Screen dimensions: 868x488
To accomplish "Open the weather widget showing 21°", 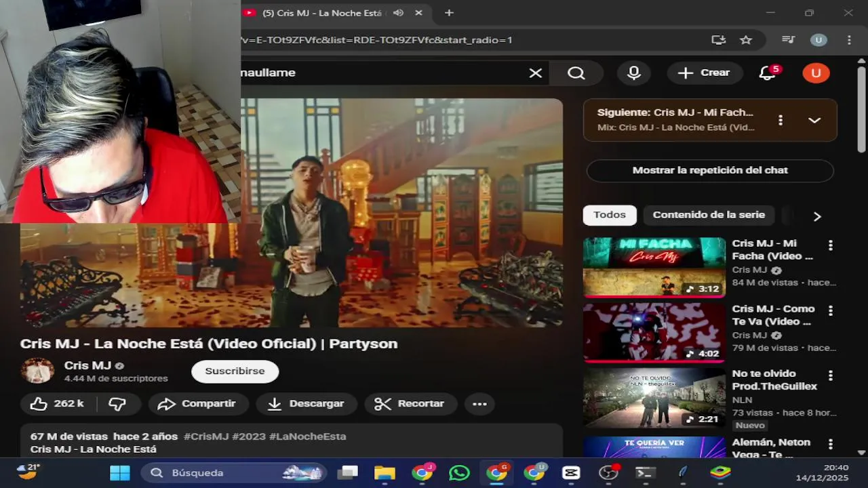I will coord(28,472).
